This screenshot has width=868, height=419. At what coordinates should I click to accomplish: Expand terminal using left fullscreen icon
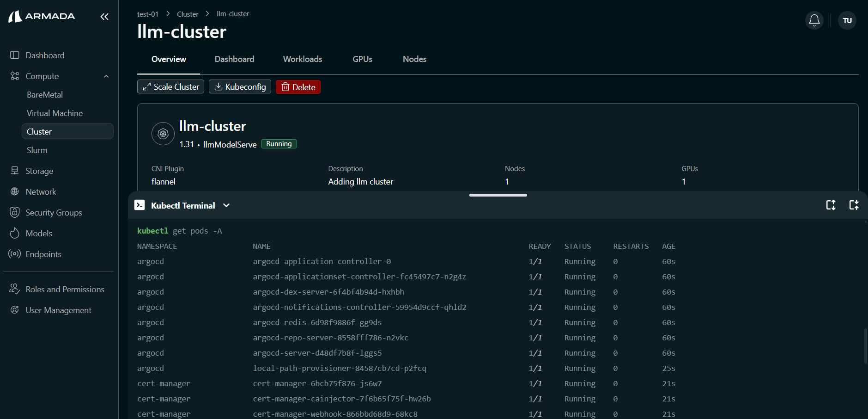pos(831,205)
